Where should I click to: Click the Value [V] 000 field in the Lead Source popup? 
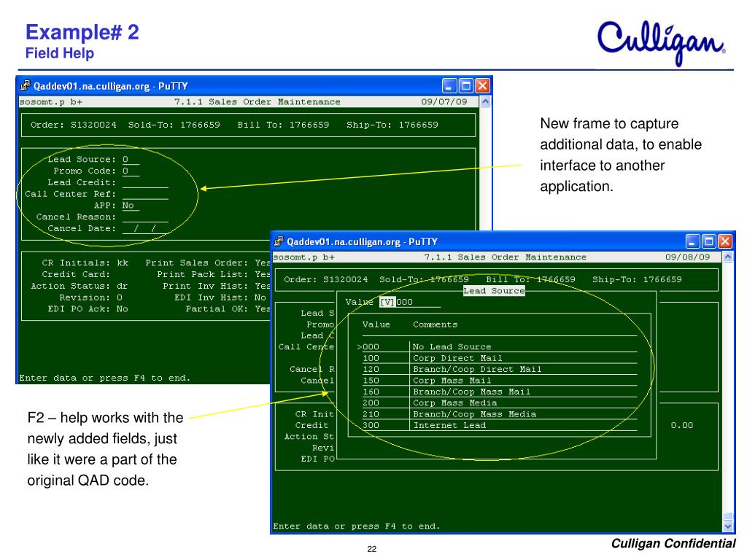point(410,302)
